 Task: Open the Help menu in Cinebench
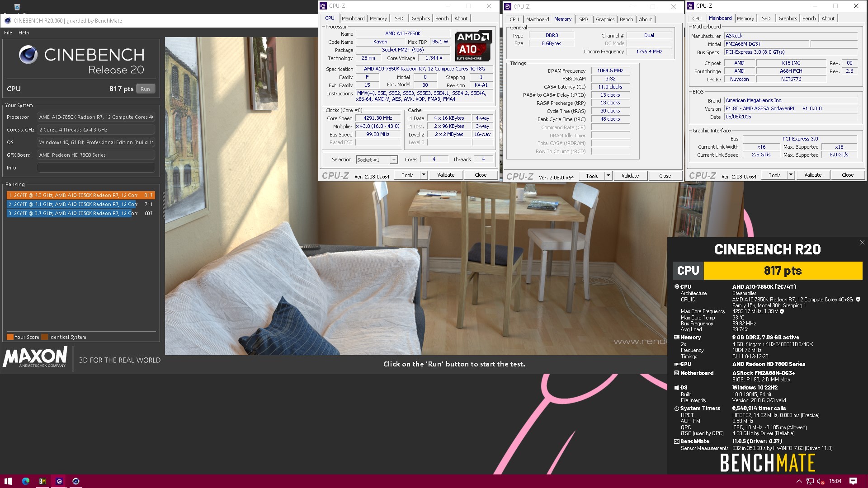(24, 33)
